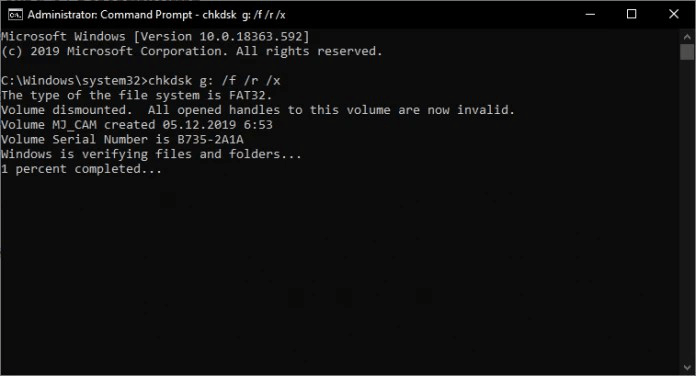
Task: Click the vertical scrollbar thumb
Action: click(687, 51)
